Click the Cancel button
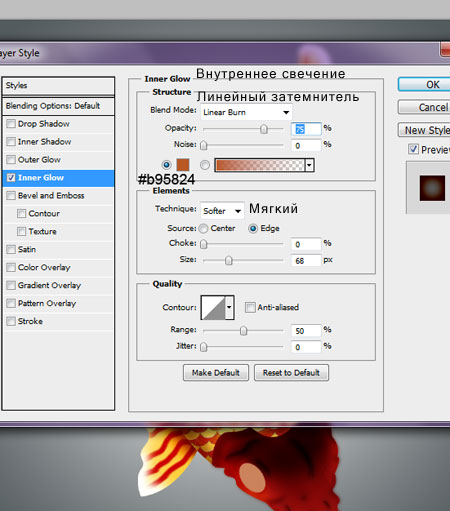Viewport: 450px width, 511px height. (x=424, y=107)
